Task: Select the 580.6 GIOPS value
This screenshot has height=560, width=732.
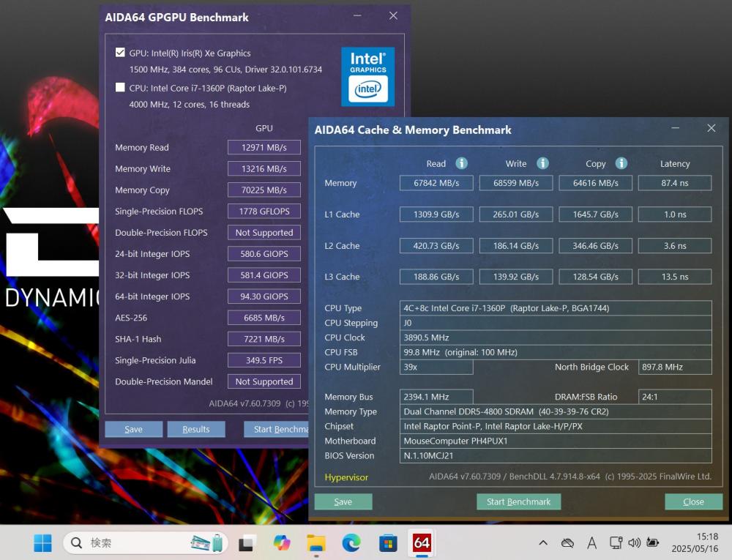Action: coord(264,254)
